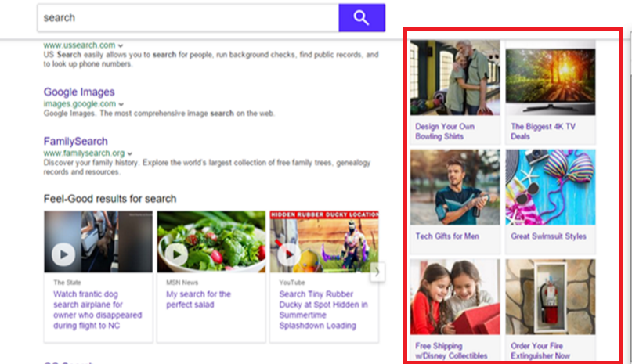The height and width of the screenshot is (364, 632).
Task: Click into the search text field
Action: (188, 17)
